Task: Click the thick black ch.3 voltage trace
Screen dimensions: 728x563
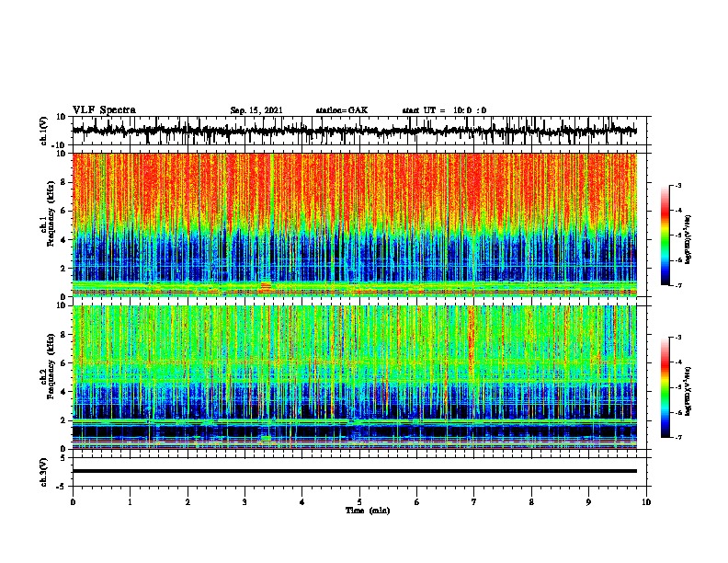Action: pos(355,471)
